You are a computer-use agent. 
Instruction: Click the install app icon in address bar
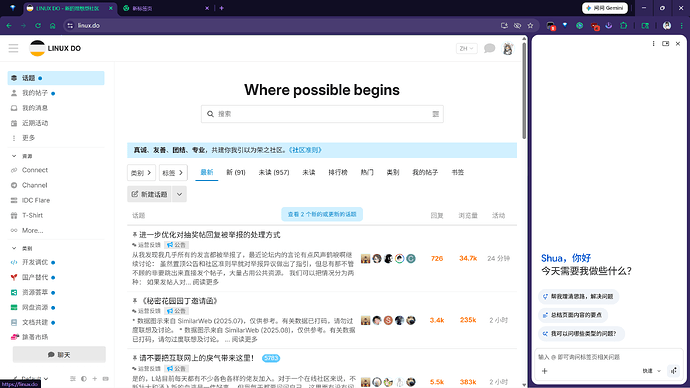504,26
